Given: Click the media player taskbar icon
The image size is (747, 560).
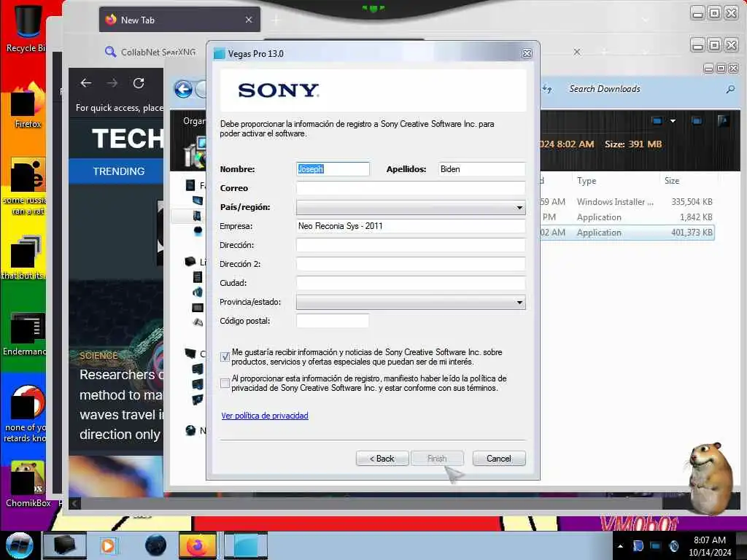Looking at the screenshot, I should point(108,545).
